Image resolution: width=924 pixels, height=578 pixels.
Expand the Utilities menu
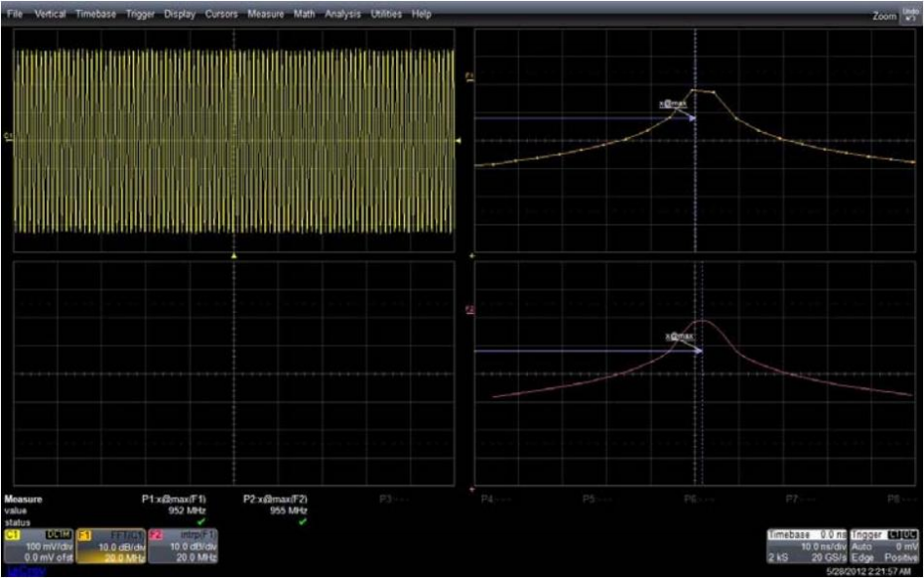click(387, 15)
